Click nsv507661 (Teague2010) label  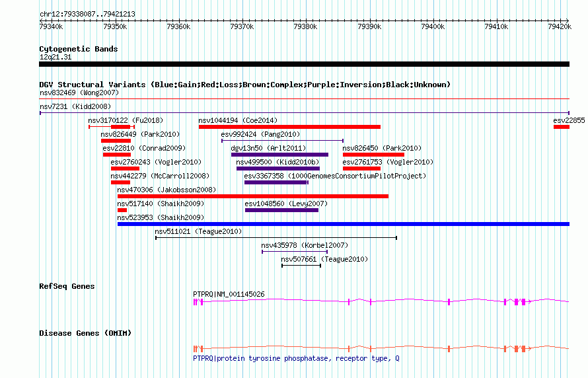pos(325,259)
